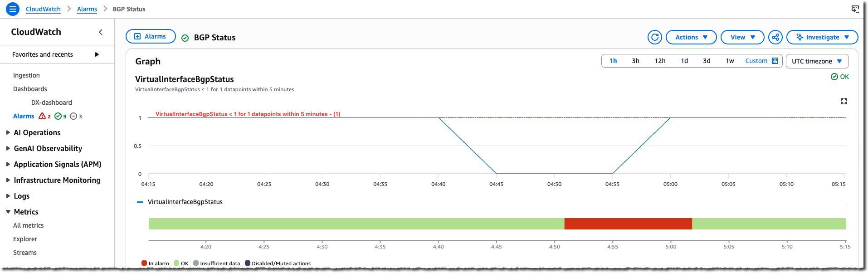Screen dimensions: 868x273
Task: Select the 1d time range
Action: click(684, 61)
